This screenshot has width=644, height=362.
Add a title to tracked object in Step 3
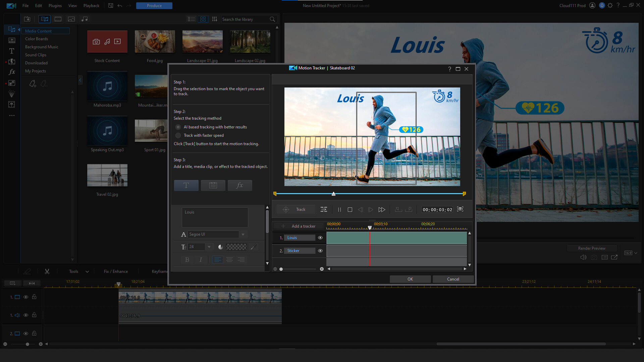[x=186, y=185]
